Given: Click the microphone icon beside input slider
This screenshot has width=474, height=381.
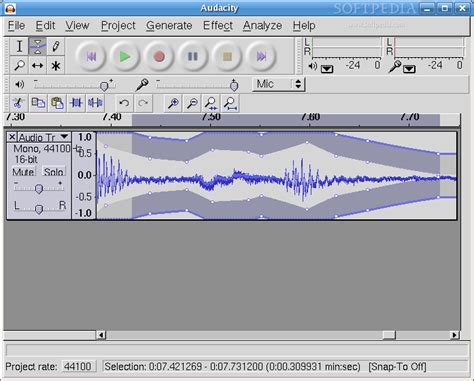Looking at the screenshot, I should coord(142,84).
